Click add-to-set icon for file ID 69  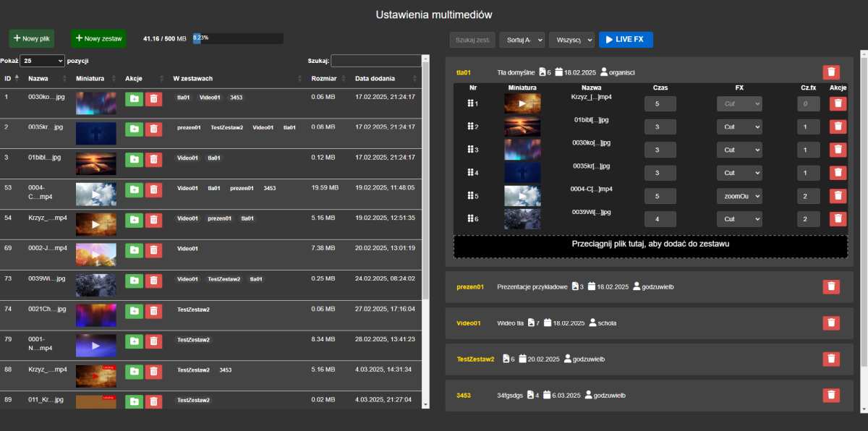(134, 250)
